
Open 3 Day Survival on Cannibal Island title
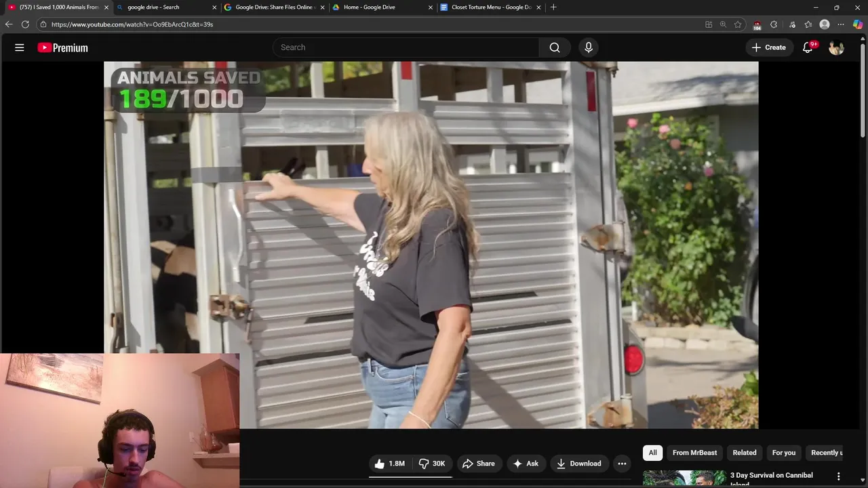(x=772, y=479)
